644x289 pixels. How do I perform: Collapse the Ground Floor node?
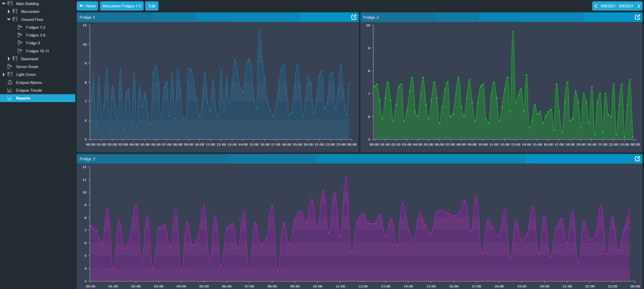click(x=9, y=19)
